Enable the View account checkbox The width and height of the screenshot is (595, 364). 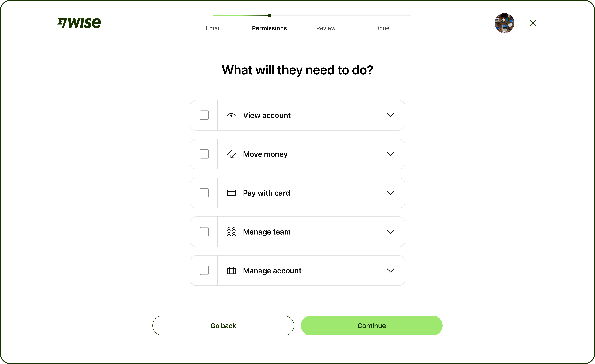point(204,115)
